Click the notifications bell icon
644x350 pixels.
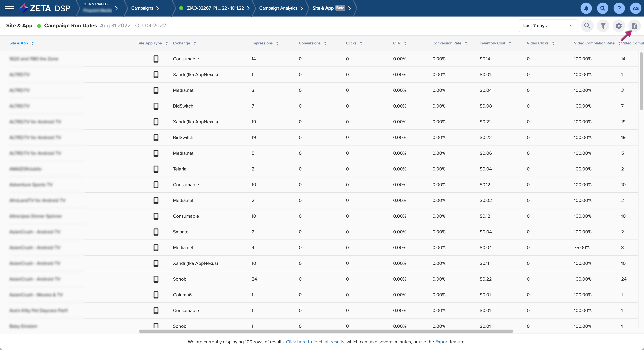(x=586, y=8)
